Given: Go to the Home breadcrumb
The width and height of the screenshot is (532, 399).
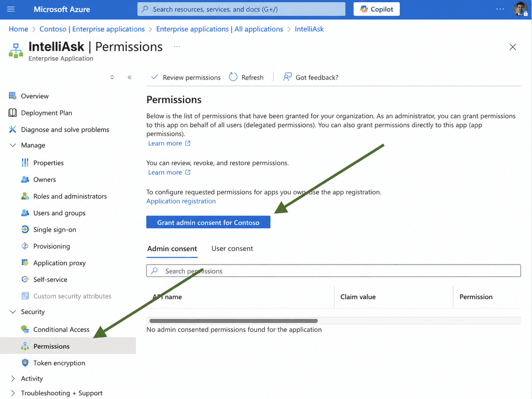Looking at the screenshot, I should click(x=18, y=29).
